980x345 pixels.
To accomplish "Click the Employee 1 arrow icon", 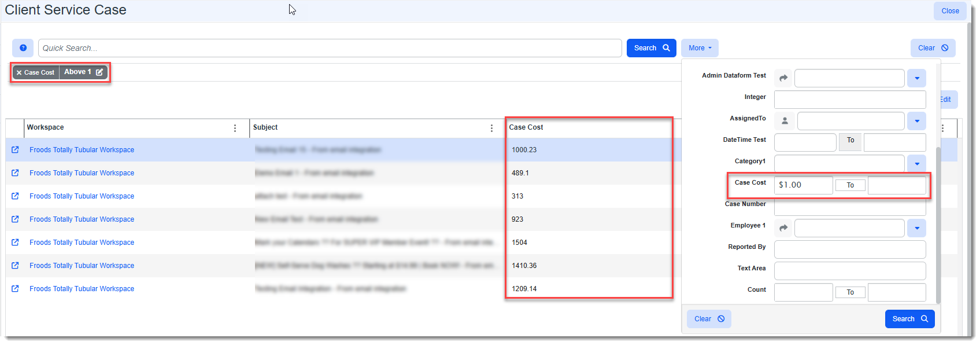I will point(783,228).
